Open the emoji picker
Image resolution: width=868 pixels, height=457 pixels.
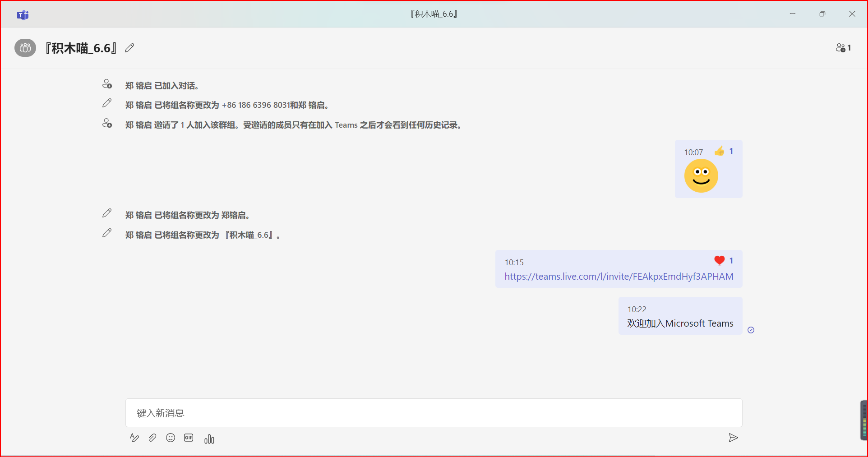171,438
